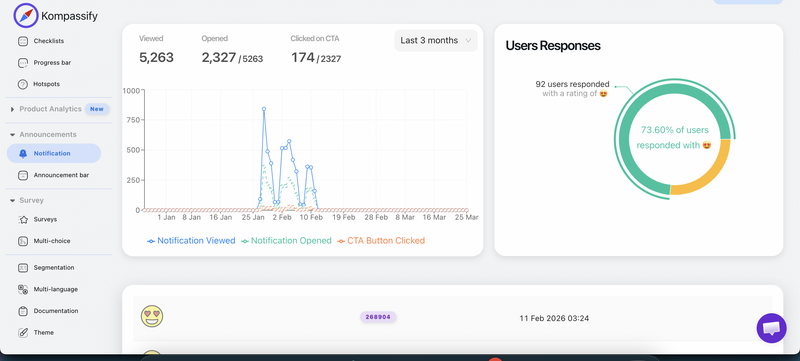Open the purple chat widget

771,328
